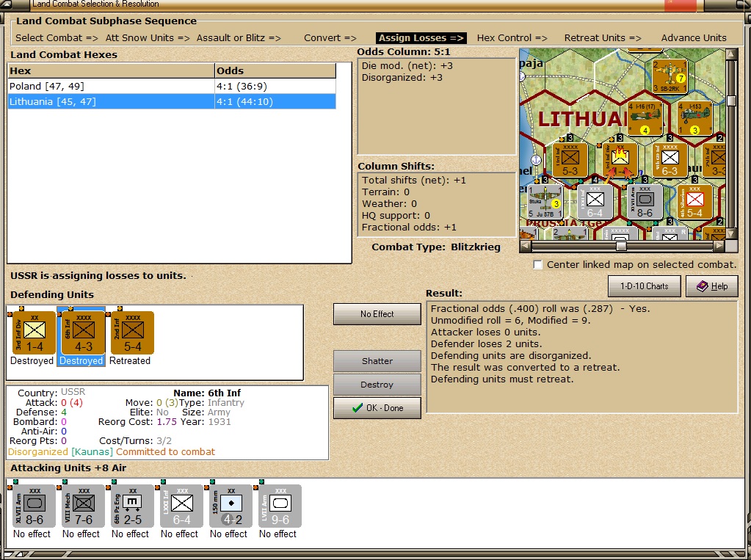Viewport: 751px width, 560px height.
Task: Click the Odds column header
Action: (x=275, y=70)
